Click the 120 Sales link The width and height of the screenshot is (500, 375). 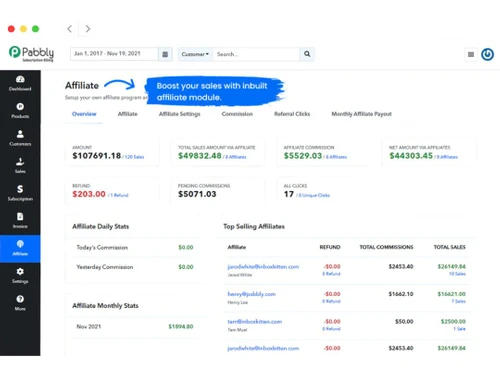[134, 157]
